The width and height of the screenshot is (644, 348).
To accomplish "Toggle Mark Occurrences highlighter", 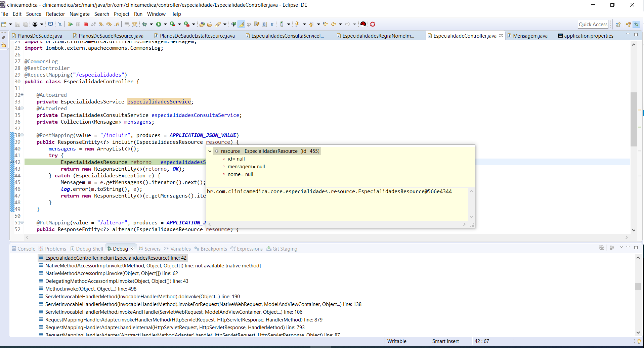I will click(x=241, y=24).
